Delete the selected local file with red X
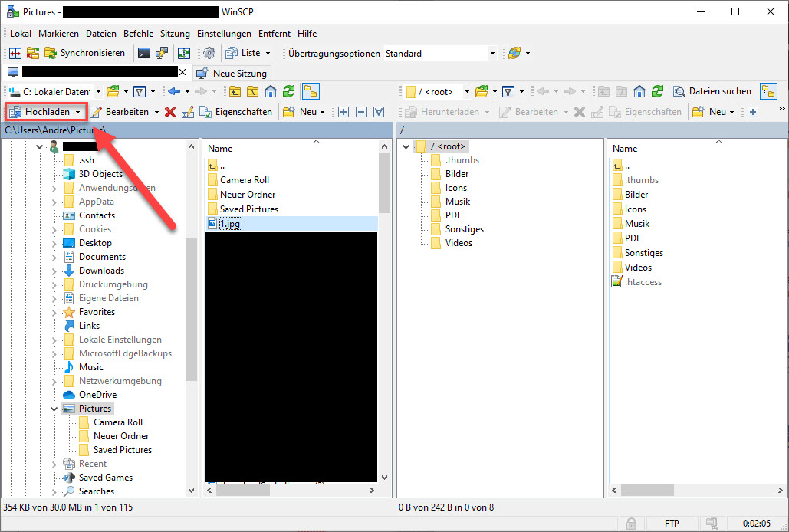Image resolution: width=789 pixels, height=532 pixels. pyautogui.click(x=170, y=112)
